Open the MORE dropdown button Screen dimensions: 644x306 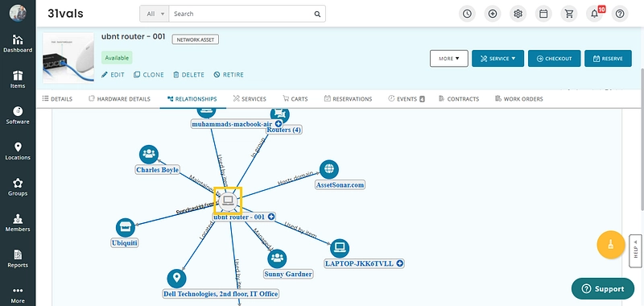coord(449,58)
